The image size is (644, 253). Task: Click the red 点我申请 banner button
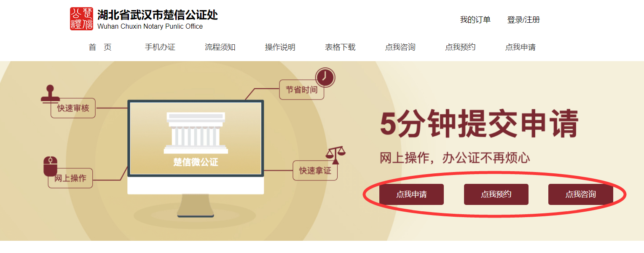[x=411, y=194]
